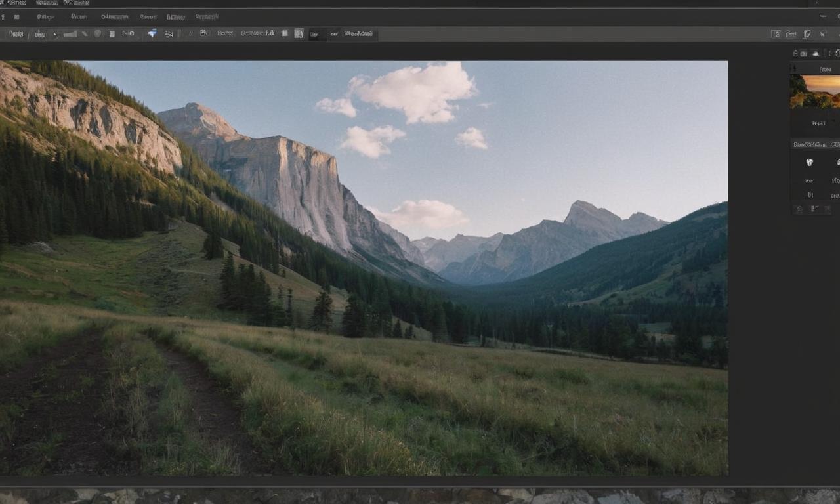Click the white round icon in the right panel
Image resolution: width=840 pixels, height=504 pixels.
click(809, 162)
